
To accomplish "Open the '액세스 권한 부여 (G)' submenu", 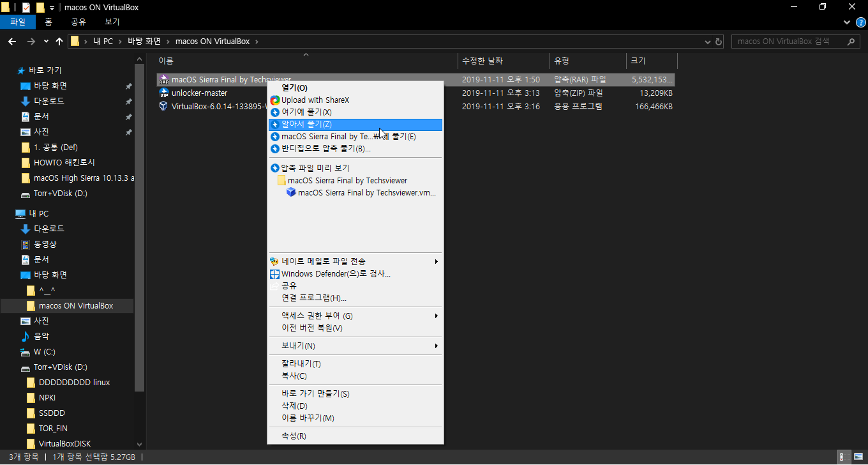I will 355,316.
